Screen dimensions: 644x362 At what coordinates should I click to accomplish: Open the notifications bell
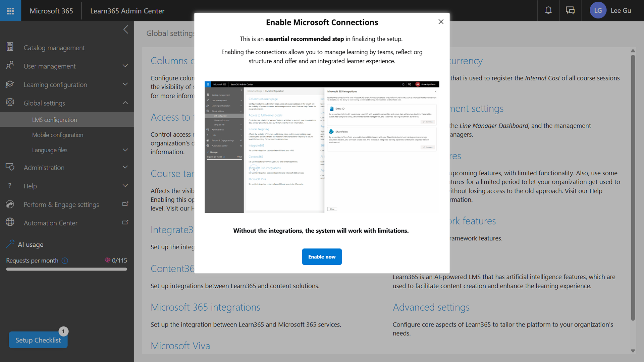coord(548,10)
